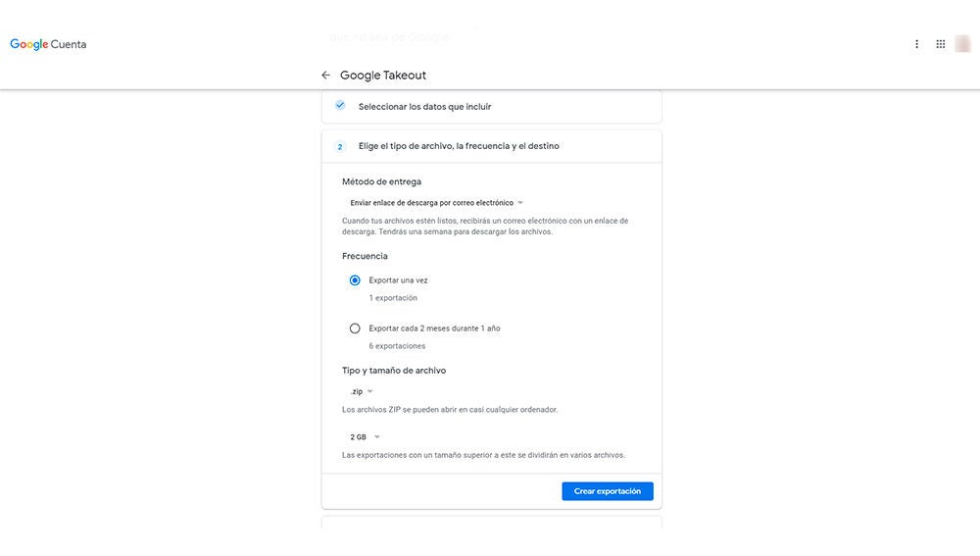Expand Seleccionar los datos que incluir step
Image resolution: width=980 pixels, height=556 pixels.
491,106
